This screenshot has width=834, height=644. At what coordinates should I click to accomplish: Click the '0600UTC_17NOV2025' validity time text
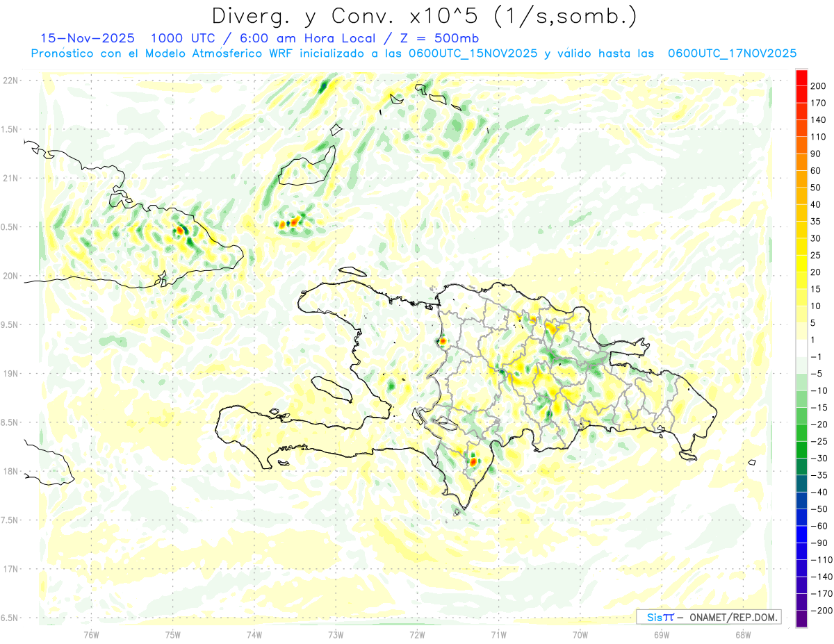tap(732, 53)
